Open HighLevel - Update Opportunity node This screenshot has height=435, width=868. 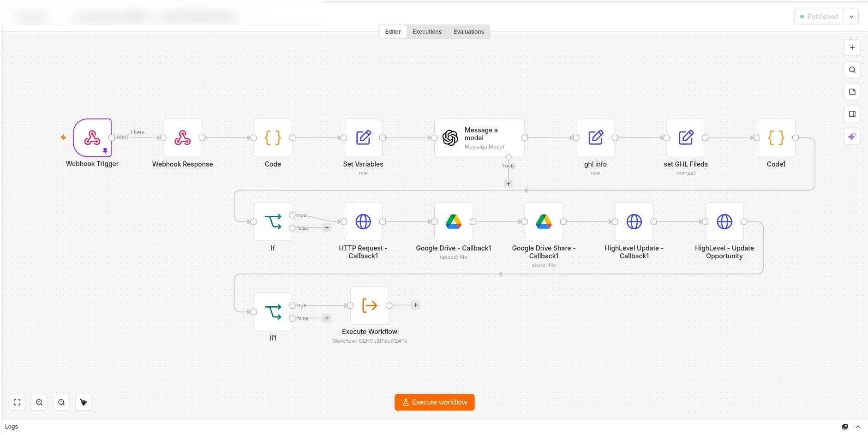724,222
